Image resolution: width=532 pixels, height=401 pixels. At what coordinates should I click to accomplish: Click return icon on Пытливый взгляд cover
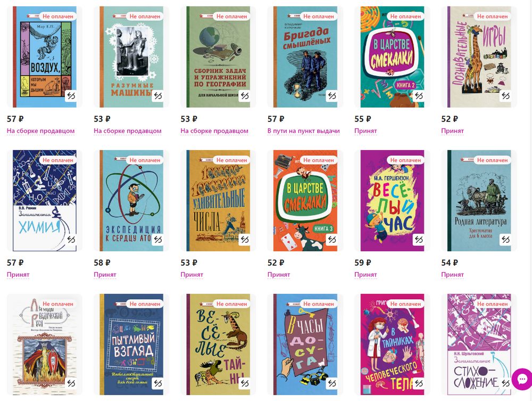tap(158, 383)
